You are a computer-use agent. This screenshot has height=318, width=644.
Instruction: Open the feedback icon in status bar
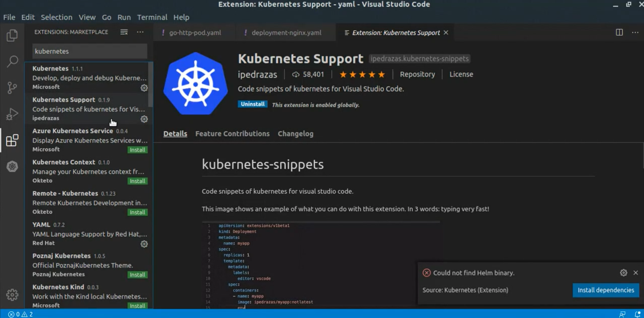pos(622,314)
